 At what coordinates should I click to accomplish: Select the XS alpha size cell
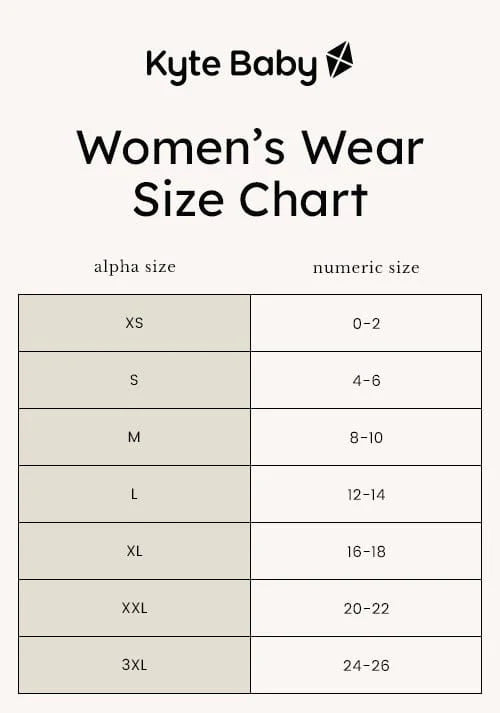tap(135, 323)
